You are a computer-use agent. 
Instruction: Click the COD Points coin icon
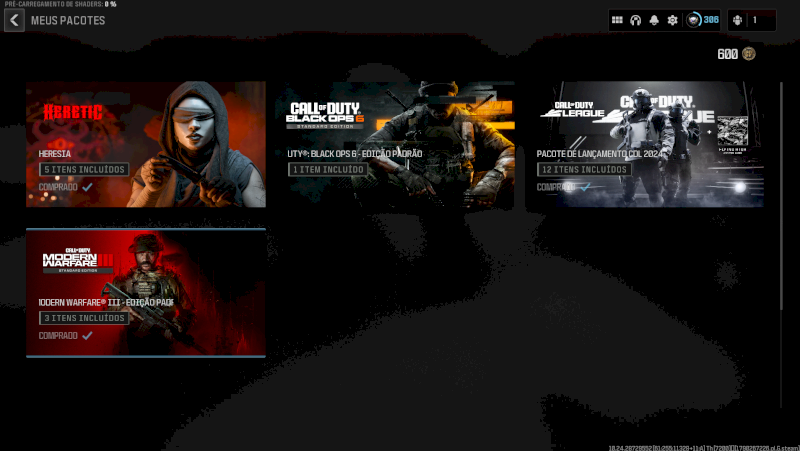click(x=748, y=54)
